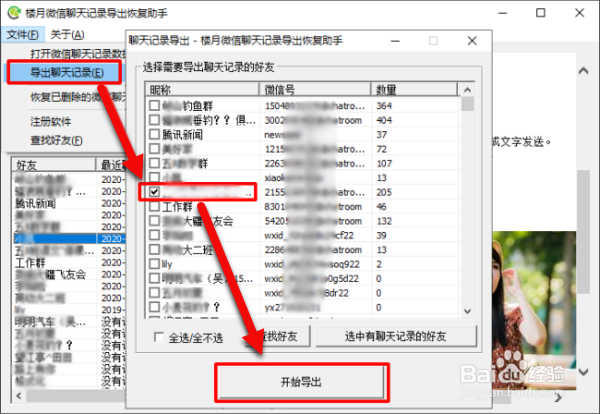Click 选中有聊天记录的好友 button
The height and width of the screenshot is (414, 600).
(x=396, y=336)
